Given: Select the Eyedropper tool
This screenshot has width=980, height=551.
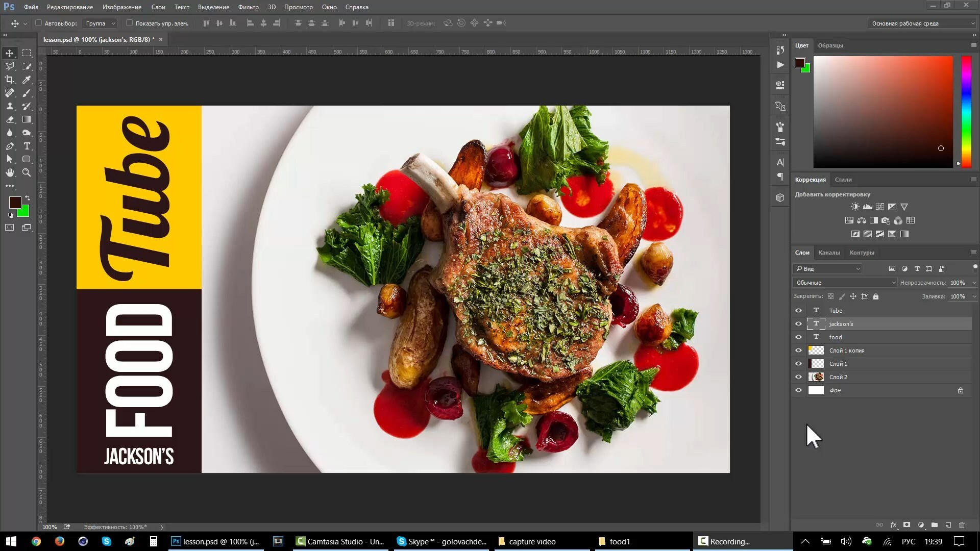Looking at the screenshot, I should click(x=27, y=80).
